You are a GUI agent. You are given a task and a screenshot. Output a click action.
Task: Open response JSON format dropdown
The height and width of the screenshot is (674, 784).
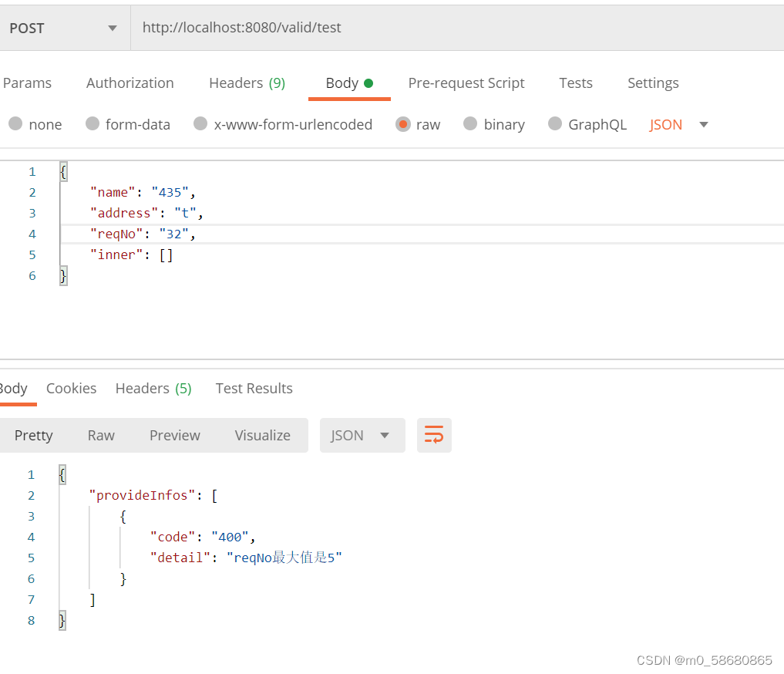pyautogui.click(x=362, y=435)
